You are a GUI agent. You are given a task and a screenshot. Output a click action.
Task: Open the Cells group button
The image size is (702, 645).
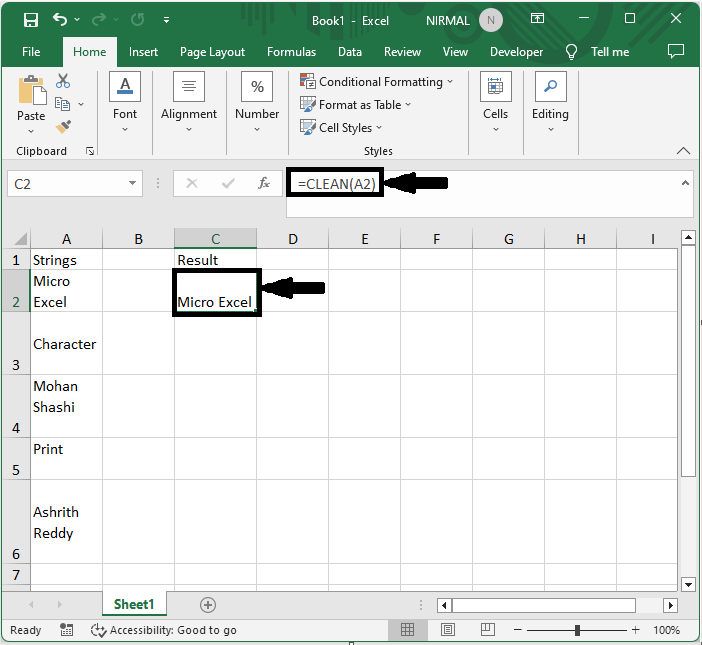click(496, 103)
